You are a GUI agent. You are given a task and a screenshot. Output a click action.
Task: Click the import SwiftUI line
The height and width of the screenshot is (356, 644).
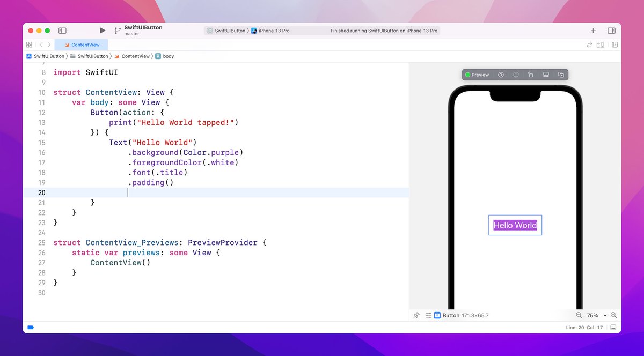point(85,72)
